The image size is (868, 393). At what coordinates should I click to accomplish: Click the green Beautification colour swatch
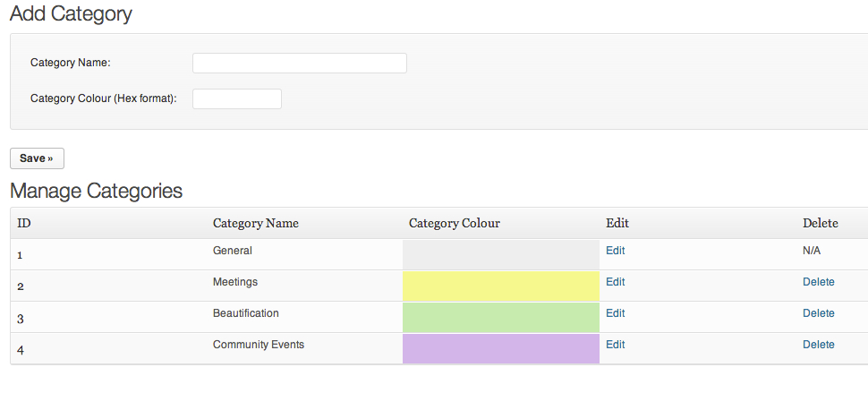point(501,317)
